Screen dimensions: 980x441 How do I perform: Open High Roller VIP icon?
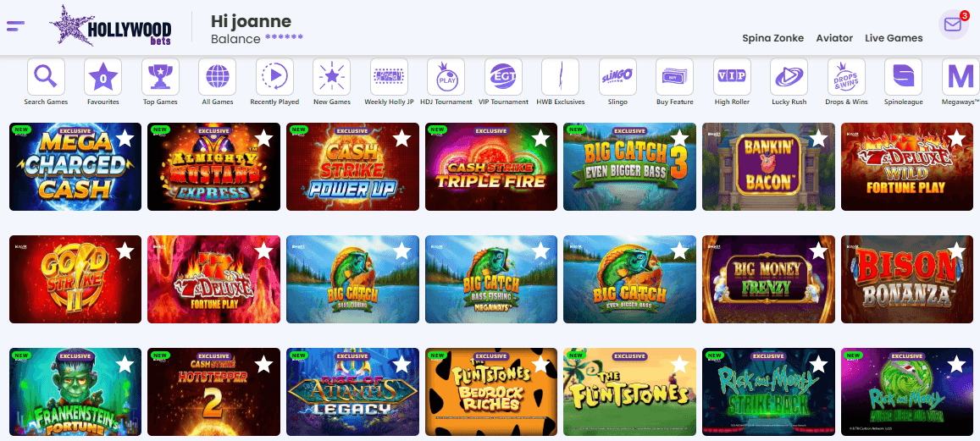tap(733, 77)
